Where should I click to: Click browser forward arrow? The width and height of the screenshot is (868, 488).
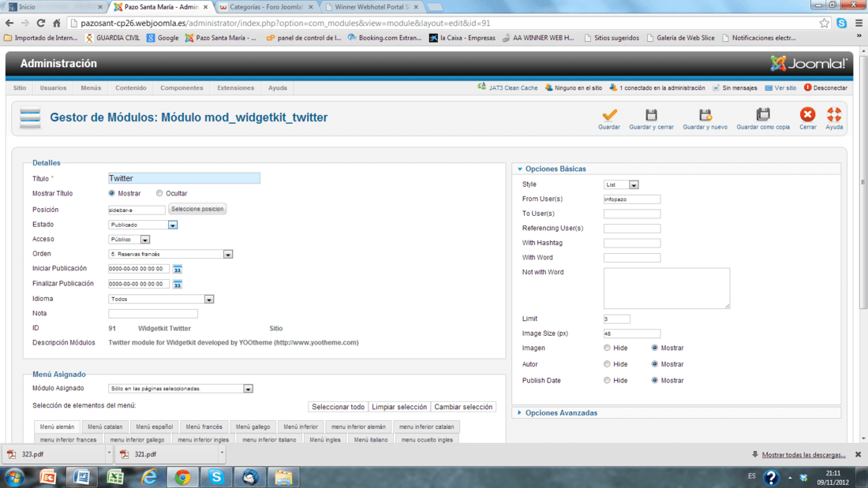pyautogui.click(x=25, y=23)
